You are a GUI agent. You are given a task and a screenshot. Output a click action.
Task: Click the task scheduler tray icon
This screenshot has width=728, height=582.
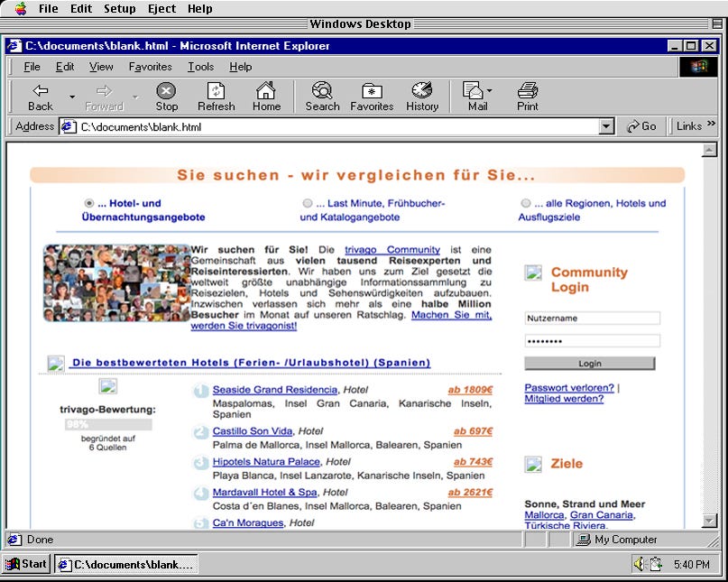coord(656,564)
